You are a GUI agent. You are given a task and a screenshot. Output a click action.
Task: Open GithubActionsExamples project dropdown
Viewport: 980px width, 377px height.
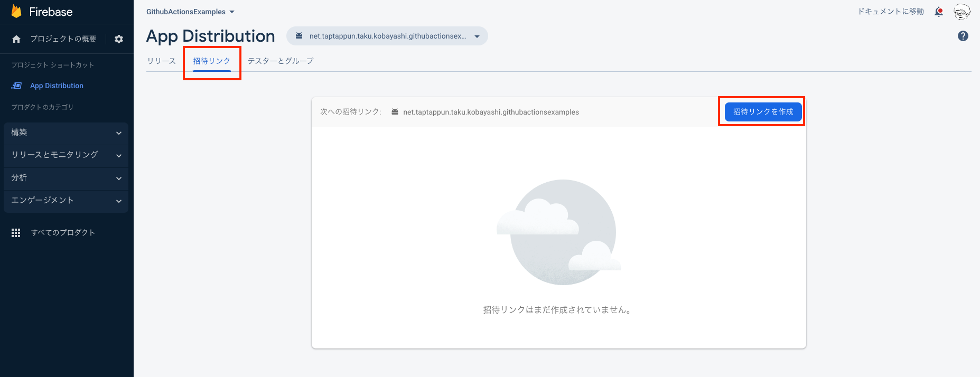(190, 12)
